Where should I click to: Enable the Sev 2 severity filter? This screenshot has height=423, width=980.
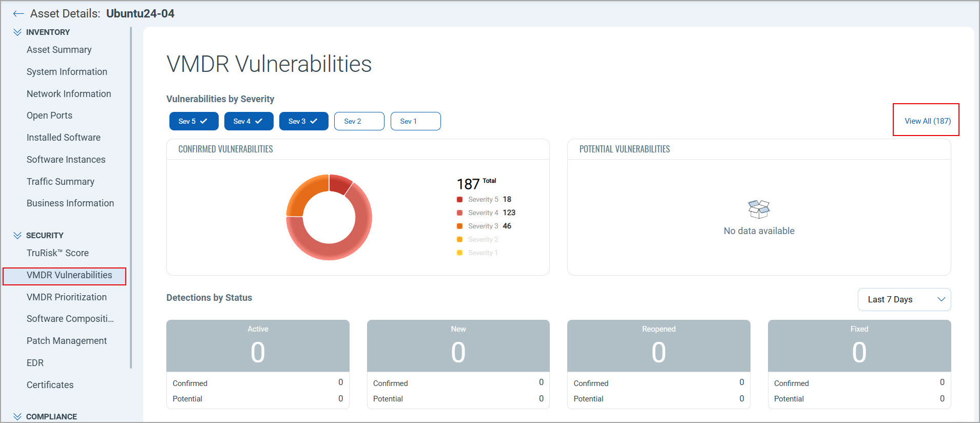pyautogui.click(x=359, y=121)
